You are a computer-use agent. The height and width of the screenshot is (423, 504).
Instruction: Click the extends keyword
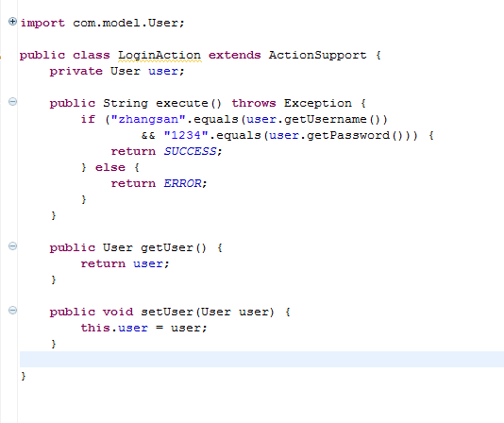pos(235,56)
